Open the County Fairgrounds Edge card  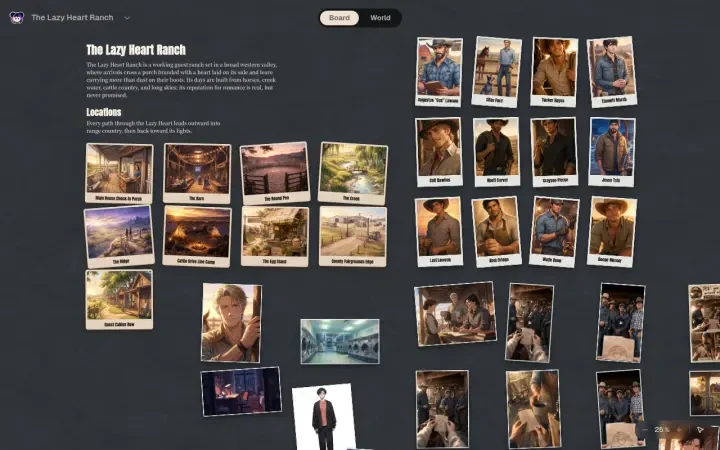(x=353, y=236)
